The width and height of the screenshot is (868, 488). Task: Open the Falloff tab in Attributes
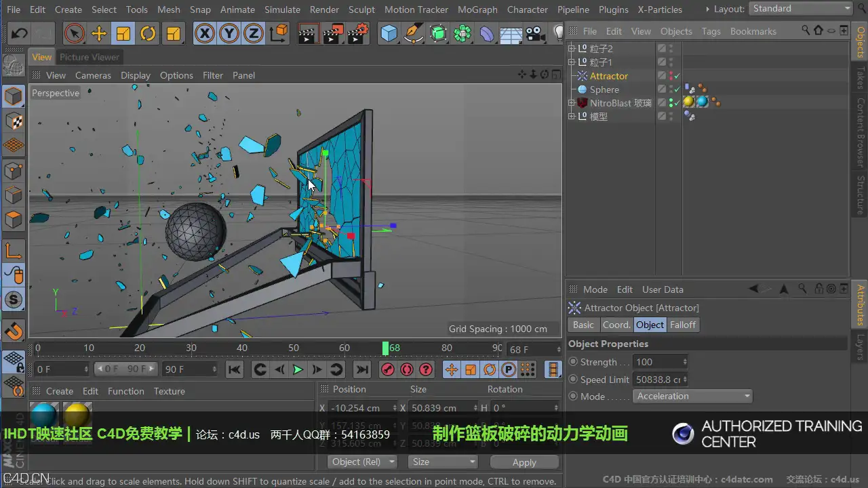tap(683, 325)
